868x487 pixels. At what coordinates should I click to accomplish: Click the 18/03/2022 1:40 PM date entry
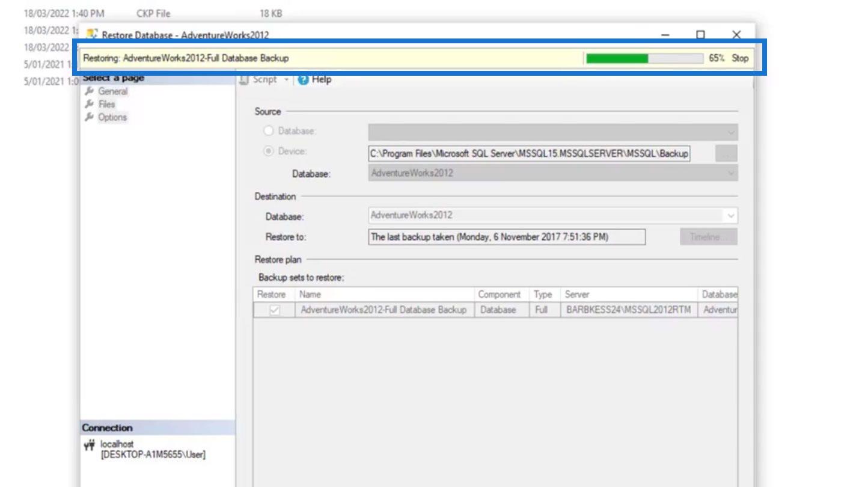[64, 13]
